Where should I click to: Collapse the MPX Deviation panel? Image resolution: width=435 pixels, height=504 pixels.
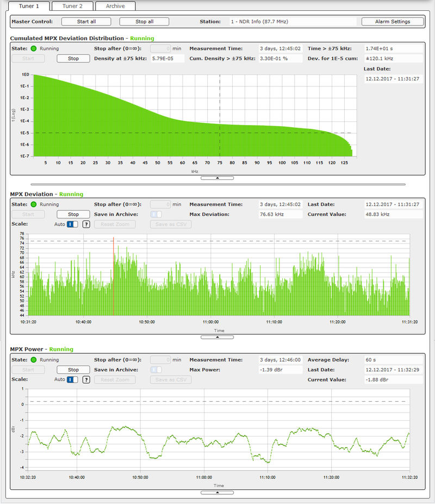[x=217, y=337]
